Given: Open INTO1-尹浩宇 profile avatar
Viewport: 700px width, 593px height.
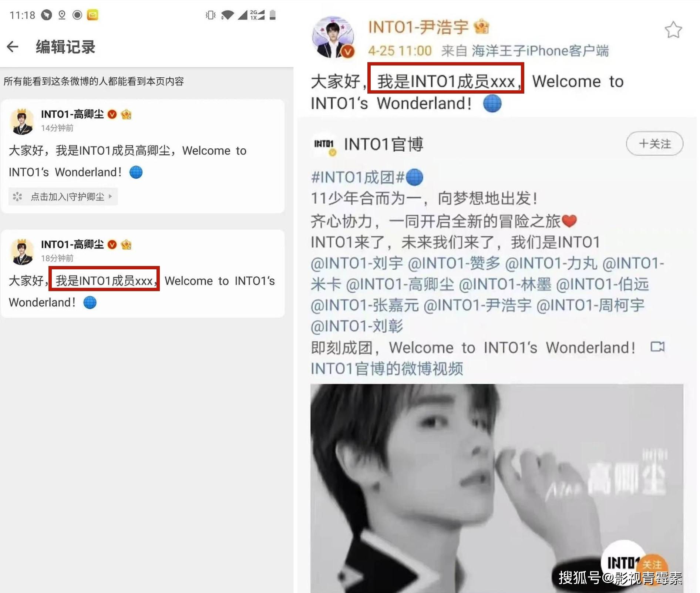Looking at the screenshot, I should coord(333,37).
